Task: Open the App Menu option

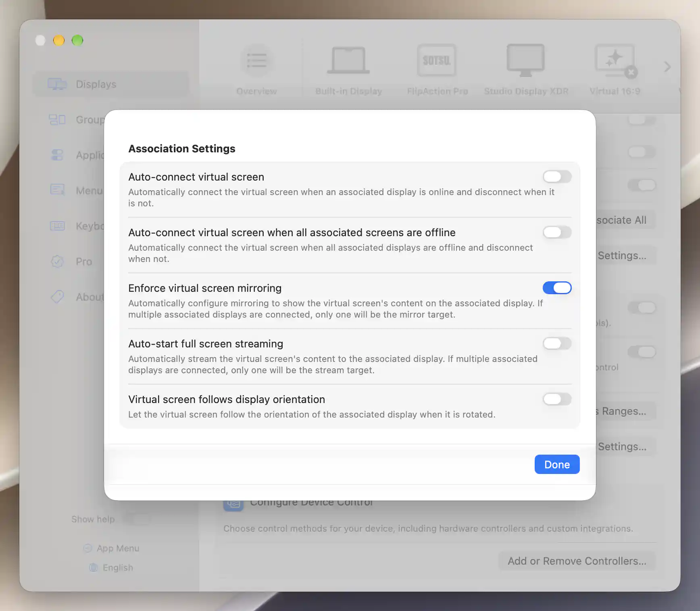Action: [111, 548]
